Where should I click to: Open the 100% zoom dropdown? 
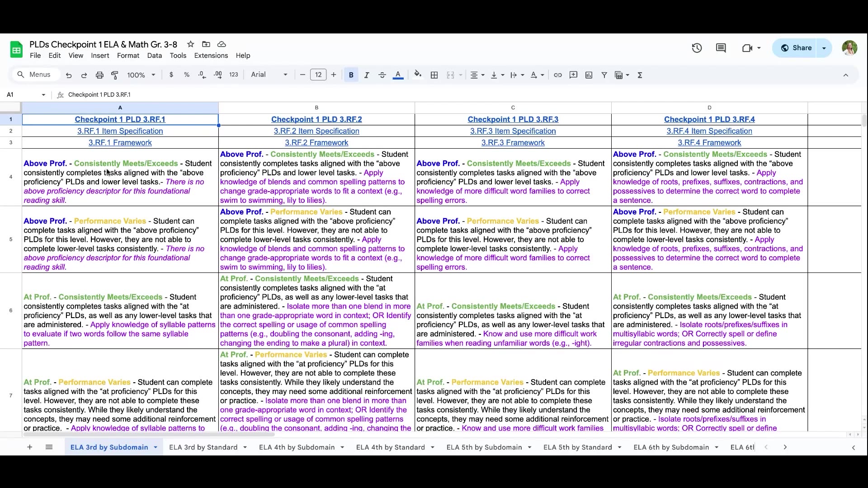(x=141, y=75)
